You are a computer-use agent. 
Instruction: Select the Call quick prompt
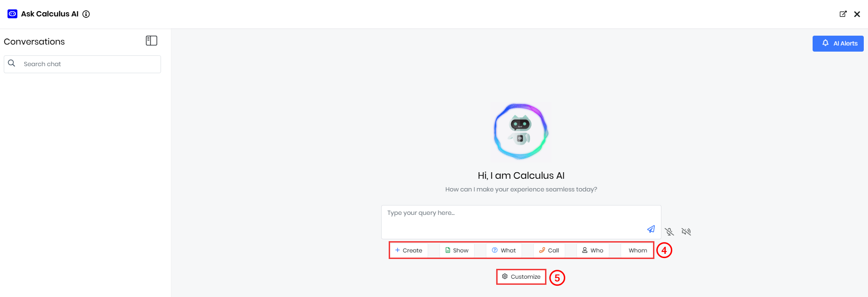pos(549,251)
